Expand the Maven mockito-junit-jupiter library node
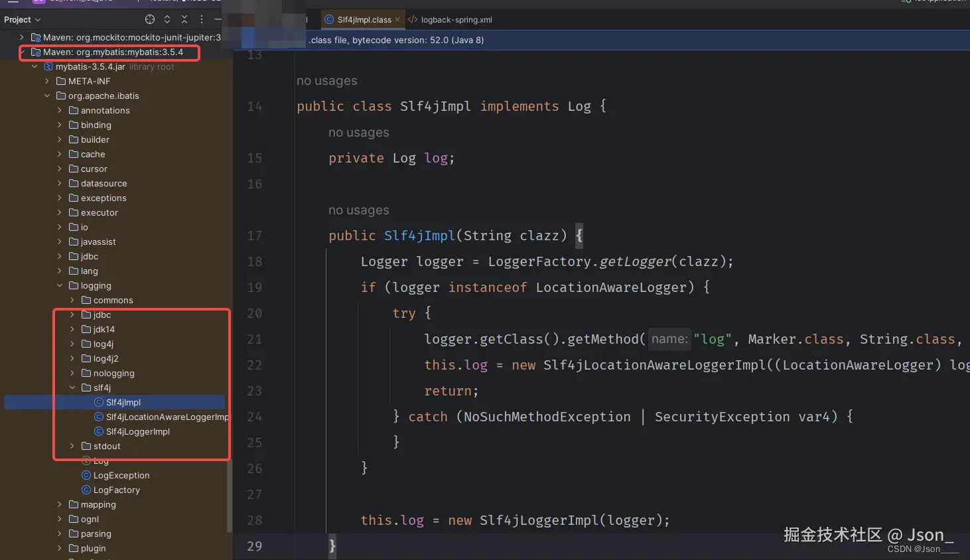This screenshot has height=560, width=970. 22,37
